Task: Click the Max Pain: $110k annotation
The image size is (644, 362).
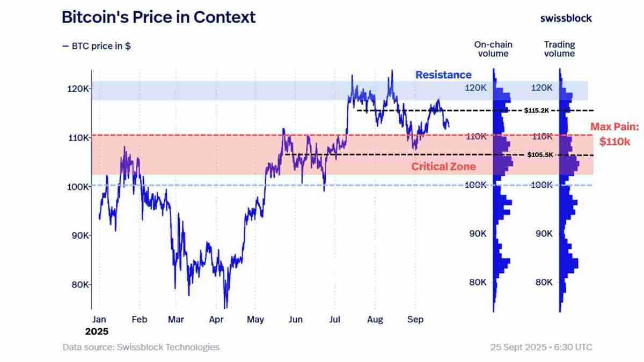Action: [x=616, y=134]
